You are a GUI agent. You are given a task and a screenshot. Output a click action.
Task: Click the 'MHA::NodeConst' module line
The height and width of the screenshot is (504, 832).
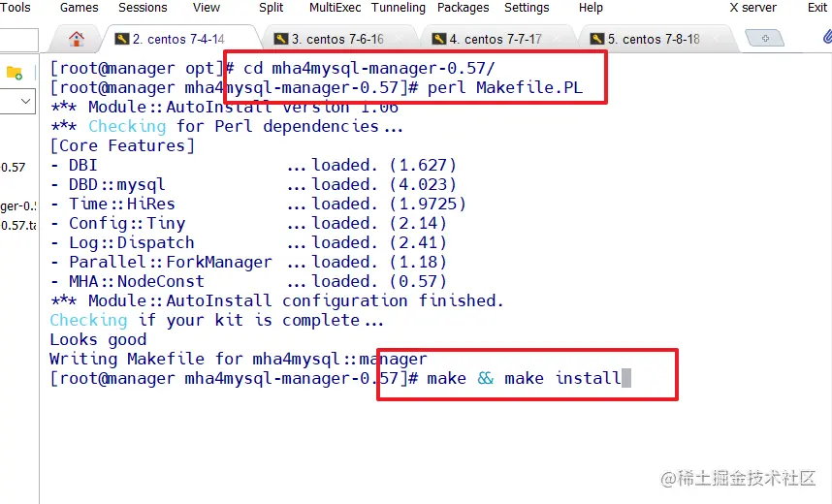(x=249, y=281)
